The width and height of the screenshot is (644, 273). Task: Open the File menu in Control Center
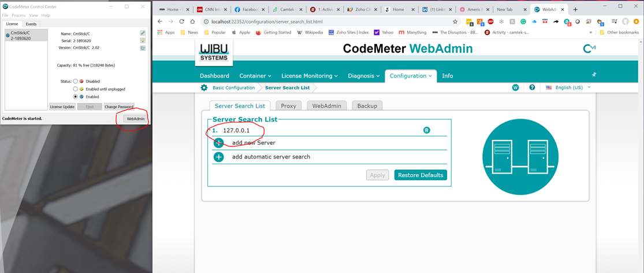coord(5,15)
